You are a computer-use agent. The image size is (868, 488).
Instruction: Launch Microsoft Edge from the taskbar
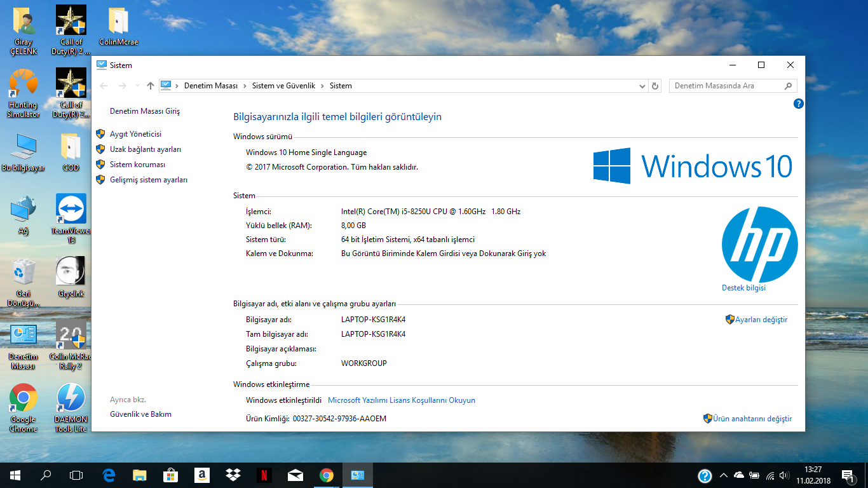point(109,475)
